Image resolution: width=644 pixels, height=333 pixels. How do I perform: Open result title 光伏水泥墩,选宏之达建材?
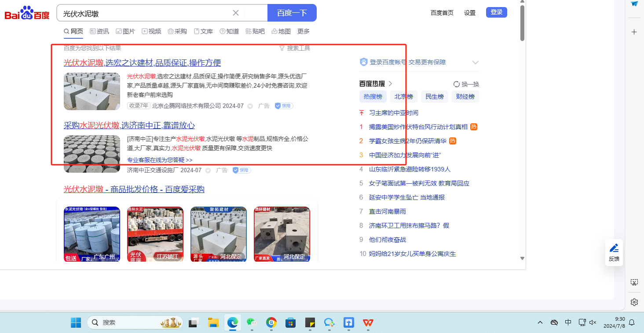tap(142, 63)
